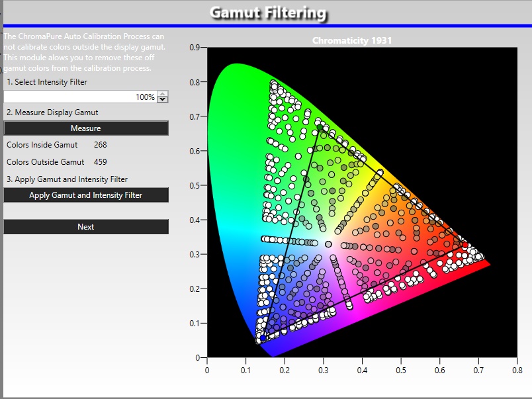Click the Gamut Filtering header title
This screenshot has width=532, height=399.
267,13
